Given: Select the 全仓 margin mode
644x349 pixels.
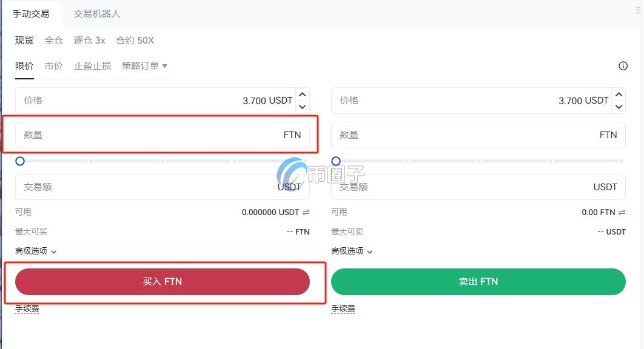Looking at the screenshot, I should pyautogui.click(x=53, y=41).
